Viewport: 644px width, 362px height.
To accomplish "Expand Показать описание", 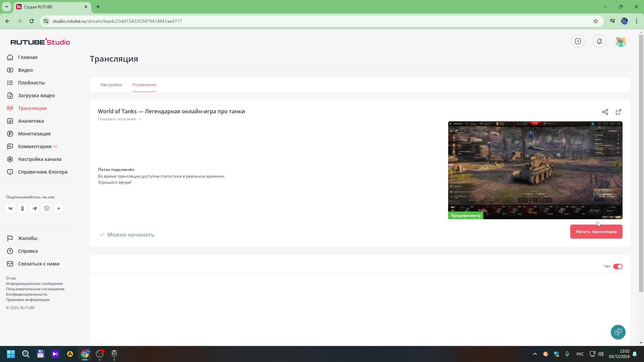I will click(x=120, y=119).
